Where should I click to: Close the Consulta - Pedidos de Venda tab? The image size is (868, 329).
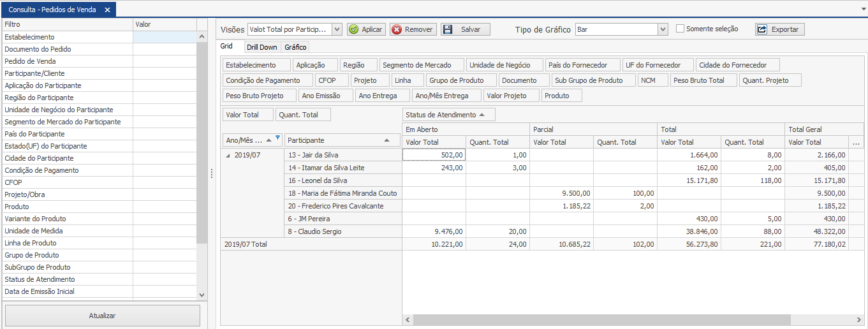click(108, 10)
